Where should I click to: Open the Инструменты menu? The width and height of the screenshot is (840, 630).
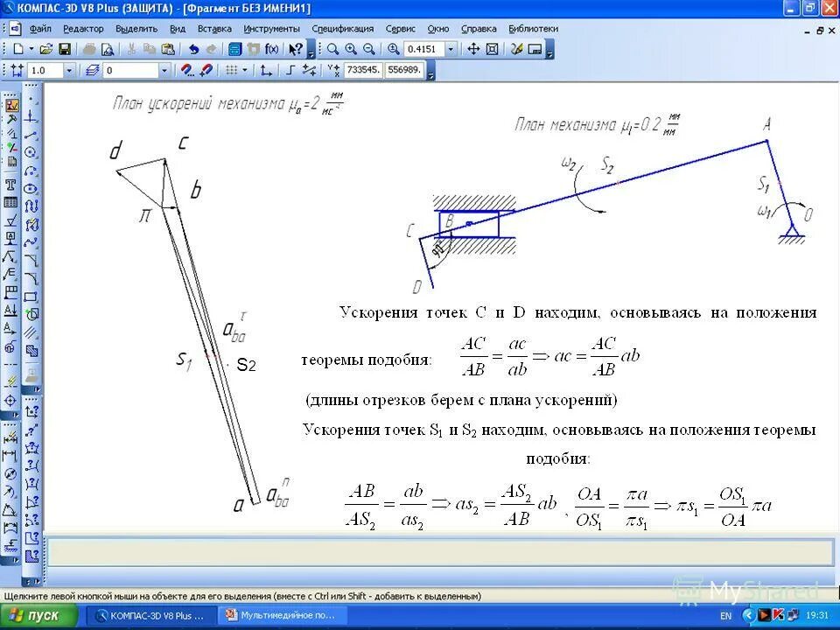[271, 29]
